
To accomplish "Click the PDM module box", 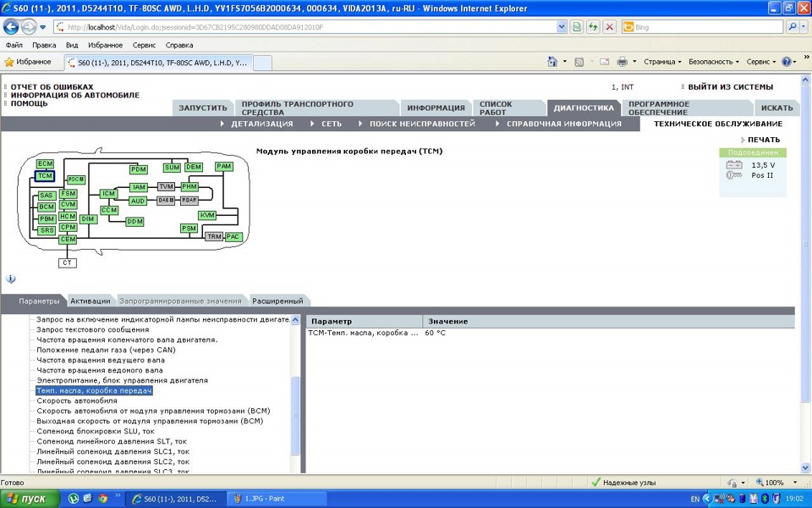I will point(138,169).
